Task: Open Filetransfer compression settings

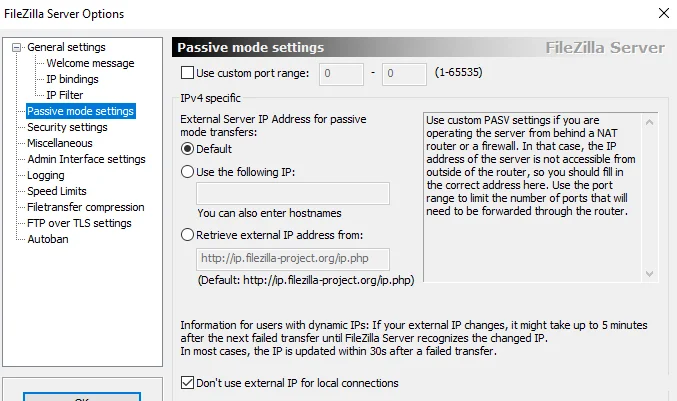Action: 86,207
